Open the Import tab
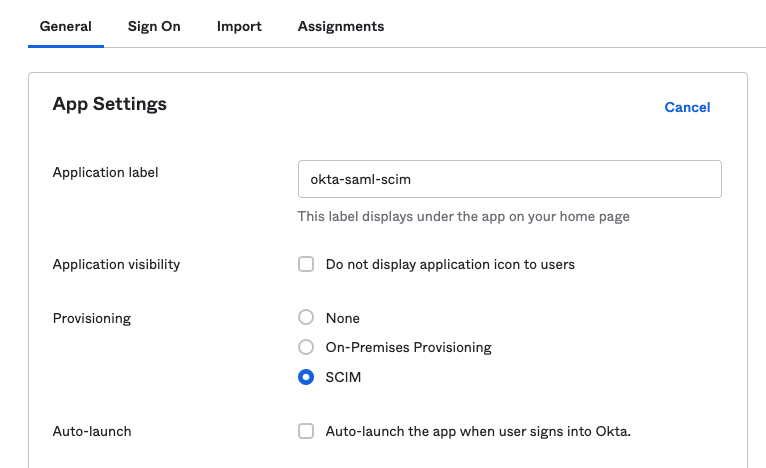Screen dimensions: 766x468 click(239, 26)
